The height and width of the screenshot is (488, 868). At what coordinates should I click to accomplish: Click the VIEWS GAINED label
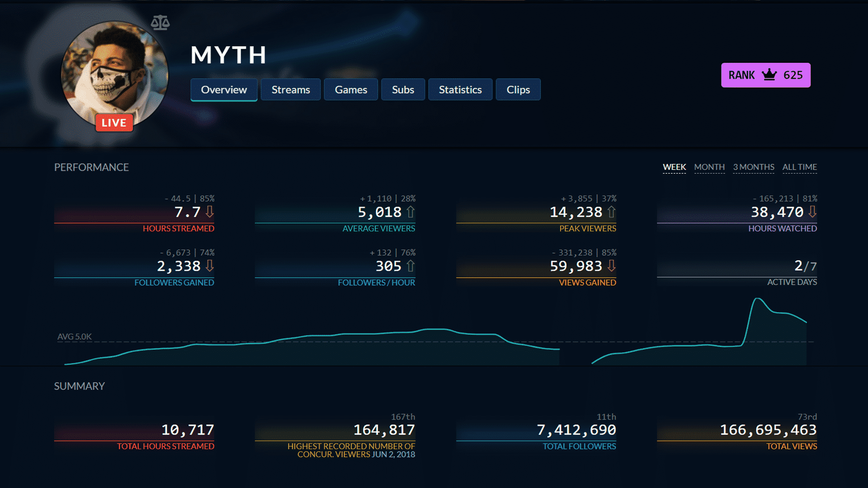coord(587,282)
